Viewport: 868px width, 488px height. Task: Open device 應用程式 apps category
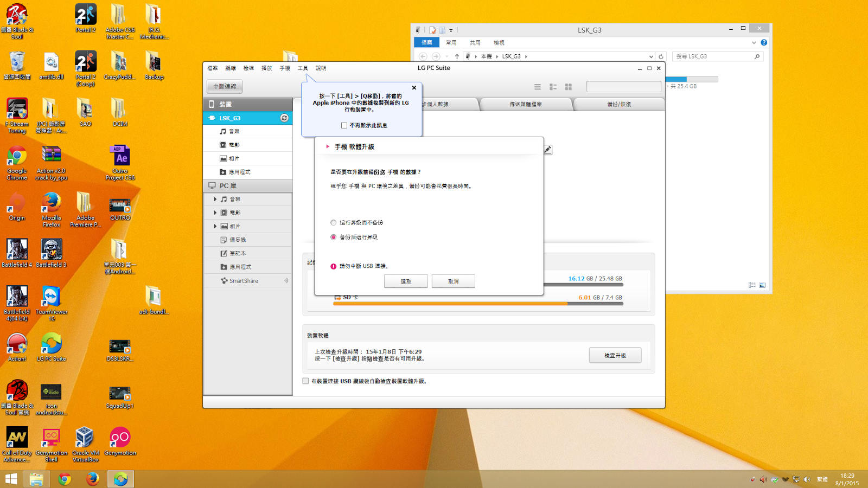pos(248,172)
